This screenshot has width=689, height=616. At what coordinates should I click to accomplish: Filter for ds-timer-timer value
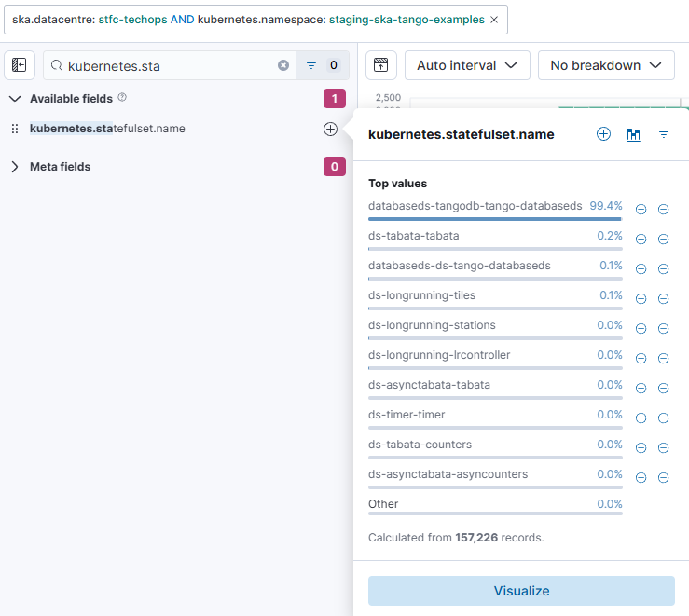point(641,418)
